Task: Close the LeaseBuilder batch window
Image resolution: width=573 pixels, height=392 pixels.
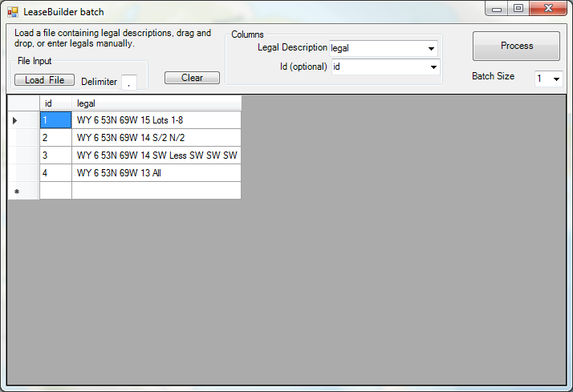Action: [548, 8]
